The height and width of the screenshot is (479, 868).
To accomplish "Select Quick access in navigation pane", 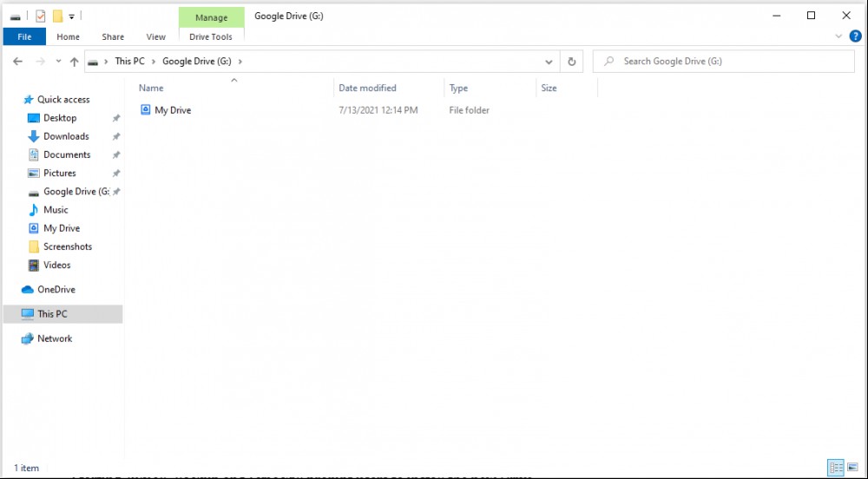I will pos(63,100).
